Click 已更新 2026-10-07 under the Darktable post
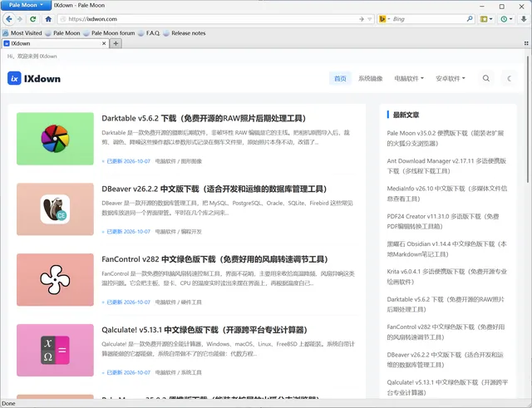 point(128,161)
